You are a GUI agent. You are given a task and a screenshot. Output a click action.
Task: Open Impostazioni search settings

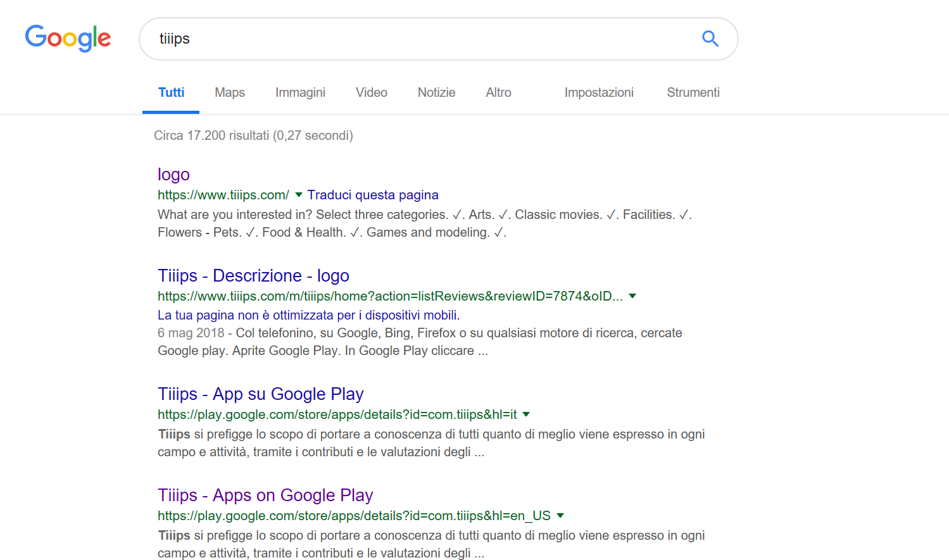click(x=598, y=92)
